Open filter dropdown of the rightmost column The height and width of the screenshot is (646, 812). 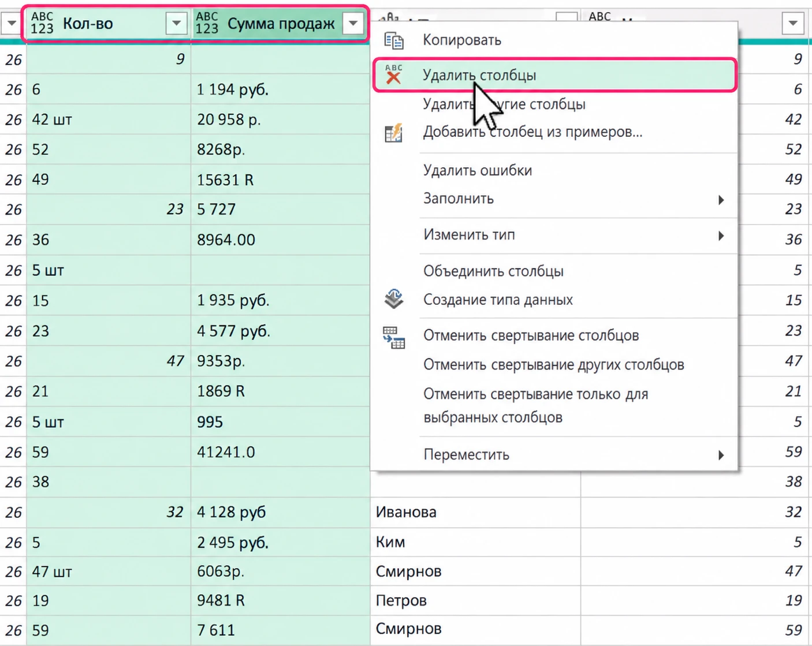pyautogui.click(x=793, y=23)
